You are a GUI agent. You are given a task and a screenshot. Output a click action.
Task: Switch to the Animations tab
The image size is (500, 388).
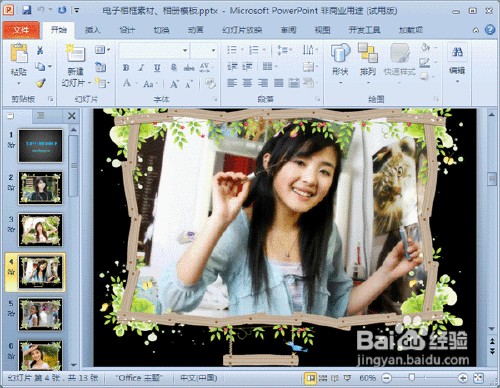click(x=195, y=30)
